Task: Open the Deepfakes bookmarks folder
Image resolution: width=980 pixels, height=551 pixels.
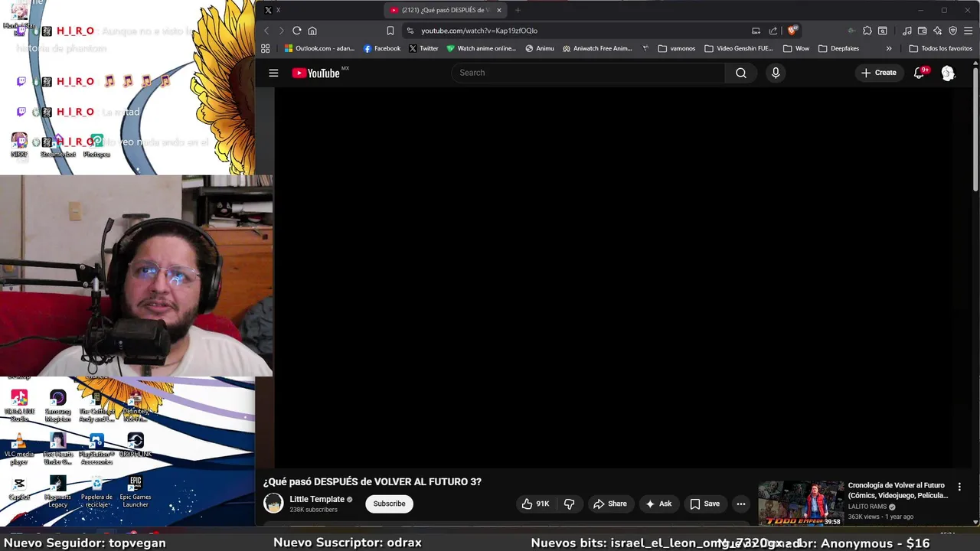Action: (838, 48)
